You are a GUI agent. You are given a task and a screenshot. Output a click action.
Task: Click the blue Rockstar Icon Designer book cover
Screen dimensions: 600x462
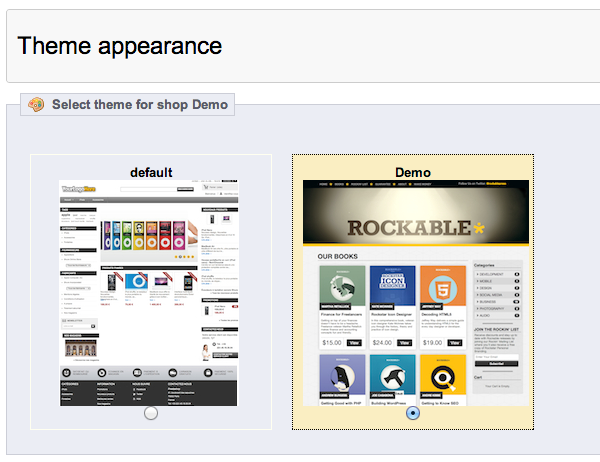coord(392,286)
